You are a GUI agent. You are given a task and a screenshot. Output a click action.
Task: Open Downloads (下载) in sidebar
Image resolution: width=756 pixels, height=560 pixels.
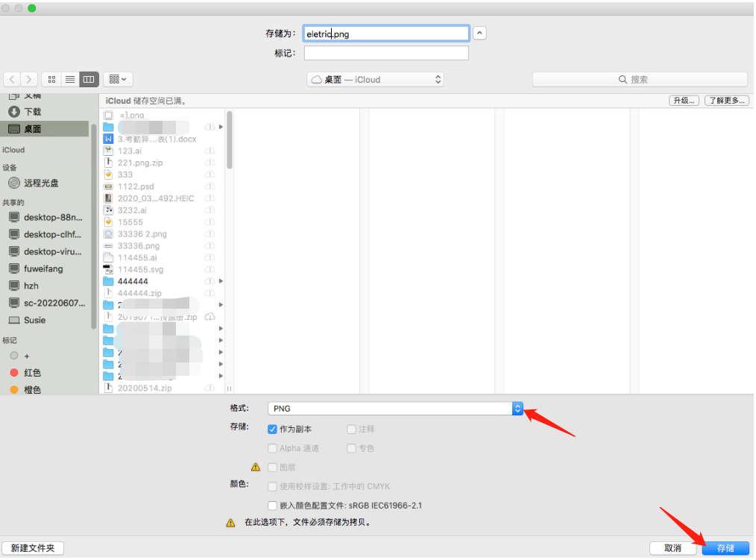tap(33, 112)
